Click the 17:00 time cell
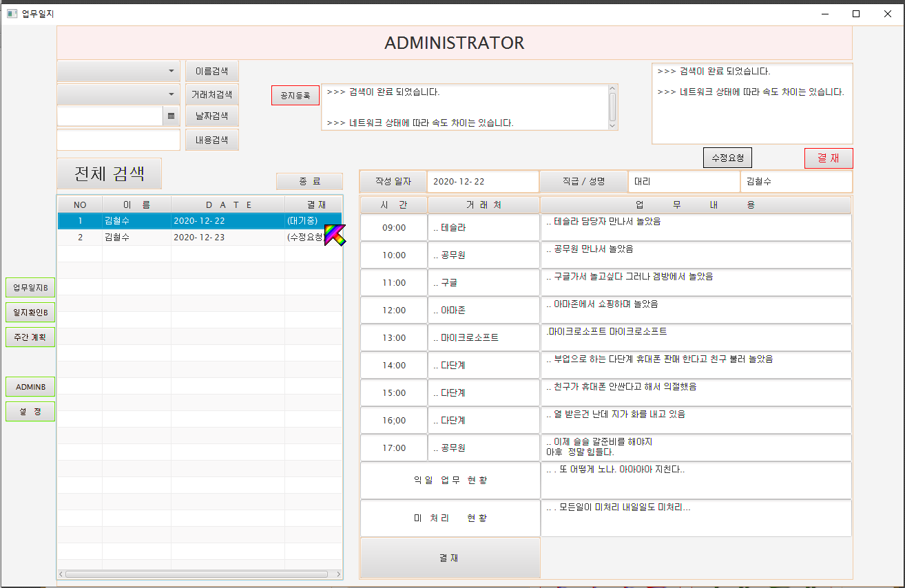Image resolution: width=905 pixels, height=588 pixels. coord(394,448)
